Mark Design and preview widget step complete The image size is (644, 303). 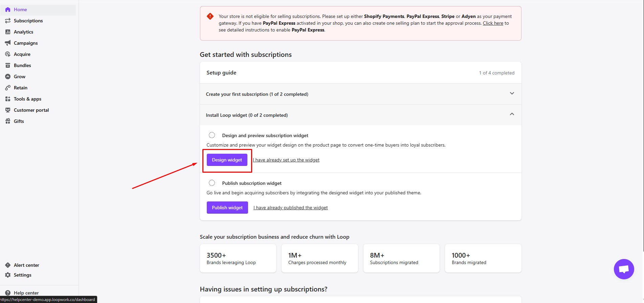click(212, 135)
